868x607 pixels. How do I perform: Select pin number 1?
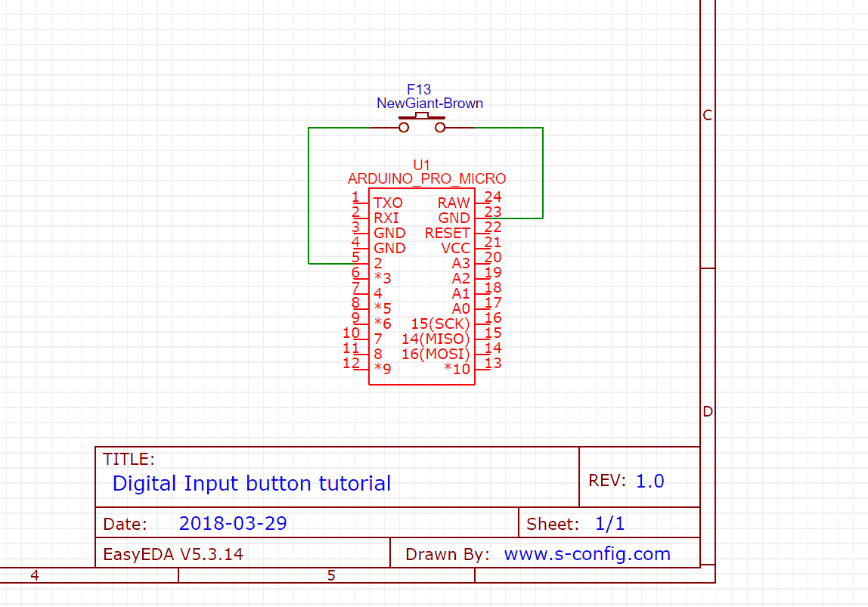[x=355, y=197]
